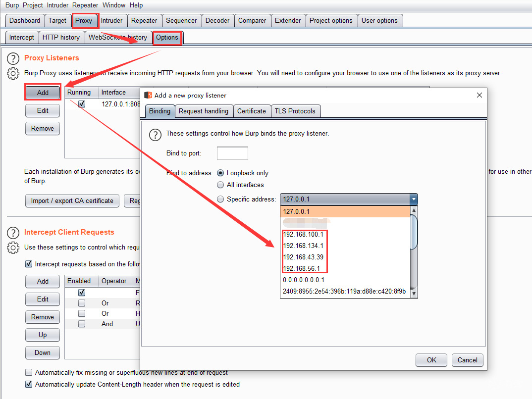Viewport: 532px width, 399px height.
Task: Switch to the Project options tab
Action: click(331, 20)
